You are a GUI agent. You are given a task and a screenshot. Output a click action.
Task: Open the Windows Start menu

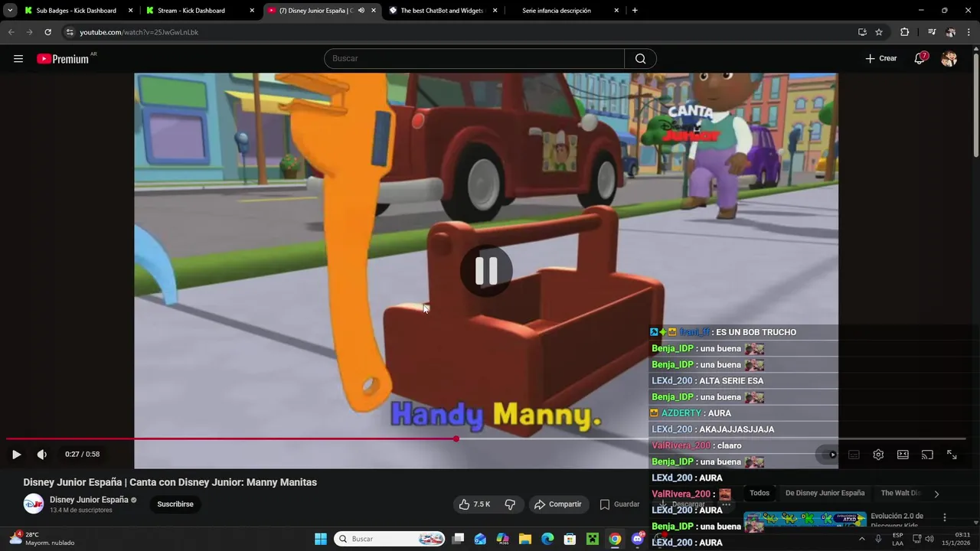tap(321, 539)
